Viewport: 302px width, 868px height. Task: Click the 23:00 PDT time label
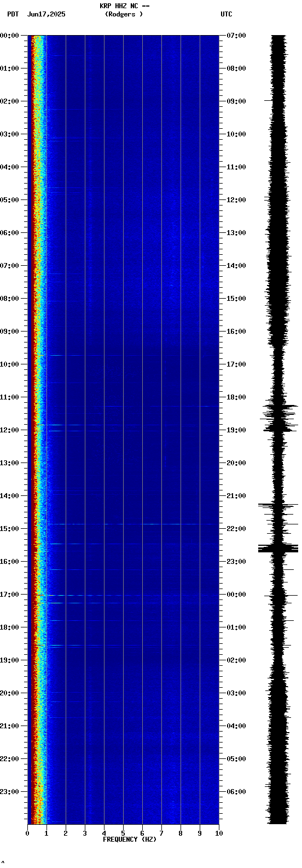coord(10,792)
